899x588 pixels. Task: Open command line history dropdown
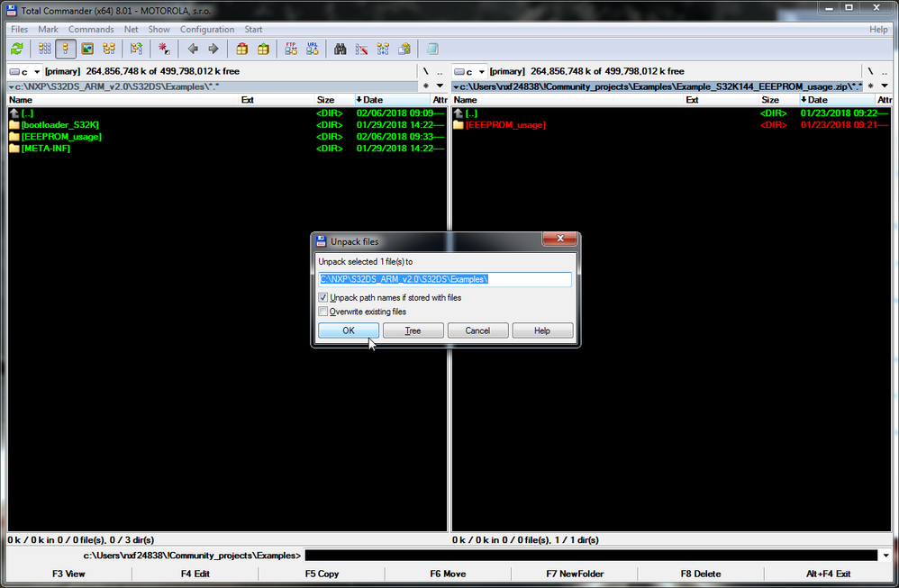(885, 556)
